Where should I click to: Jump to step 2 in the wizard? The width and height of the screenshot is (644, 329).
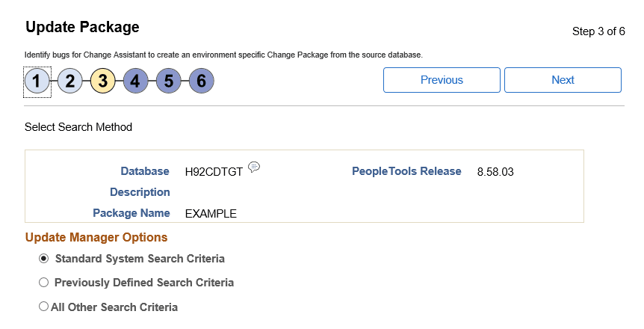70,81
